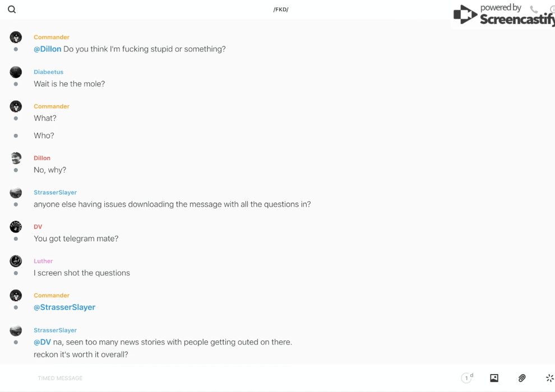Select the @Dillon mention in Commander's message

48,49
